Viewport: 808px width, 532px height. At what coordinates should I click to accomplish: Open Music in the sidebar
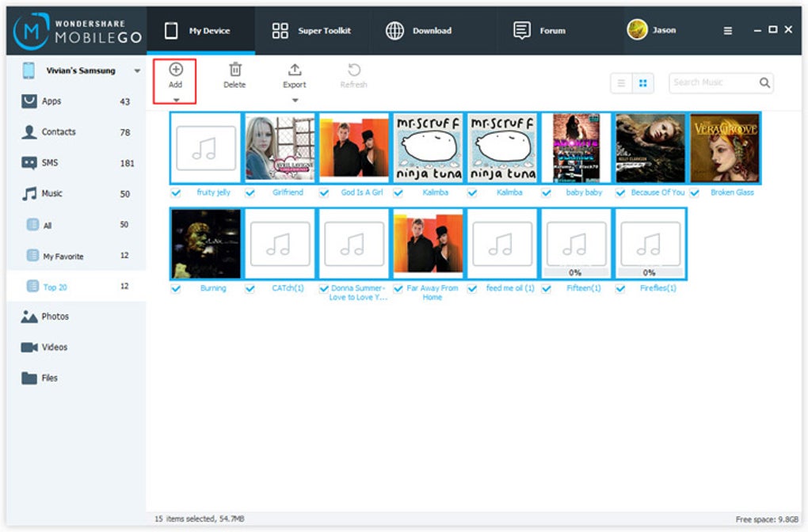click(x=76, y=194)
